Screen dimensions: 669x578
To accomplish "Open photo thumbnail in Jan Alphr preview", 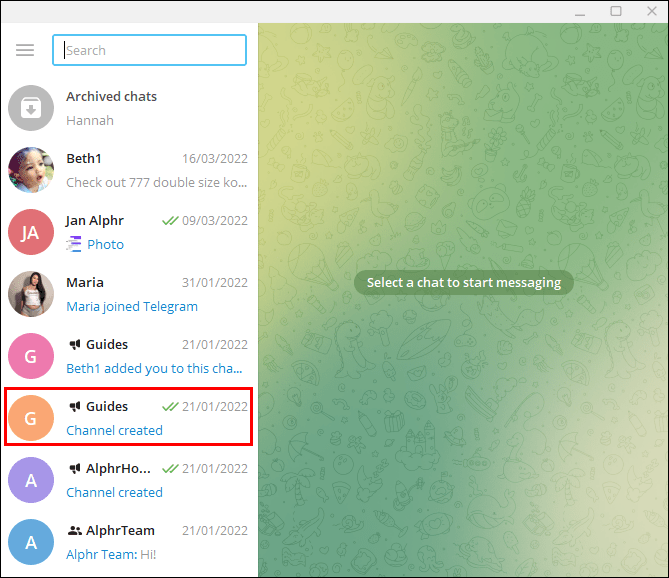I will (x=74, y=244).
